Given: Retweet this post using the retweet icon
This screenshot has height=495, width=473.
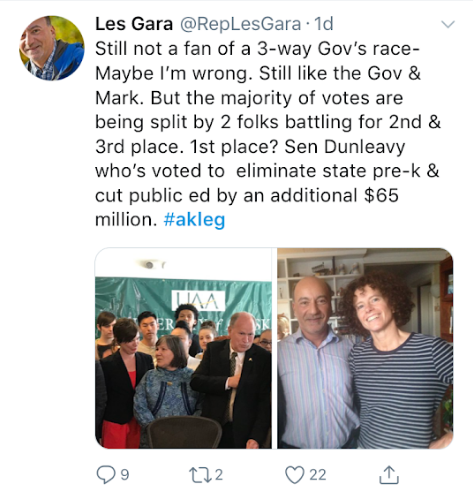Looking at the screenshot, I should click(x=200, y=475).
